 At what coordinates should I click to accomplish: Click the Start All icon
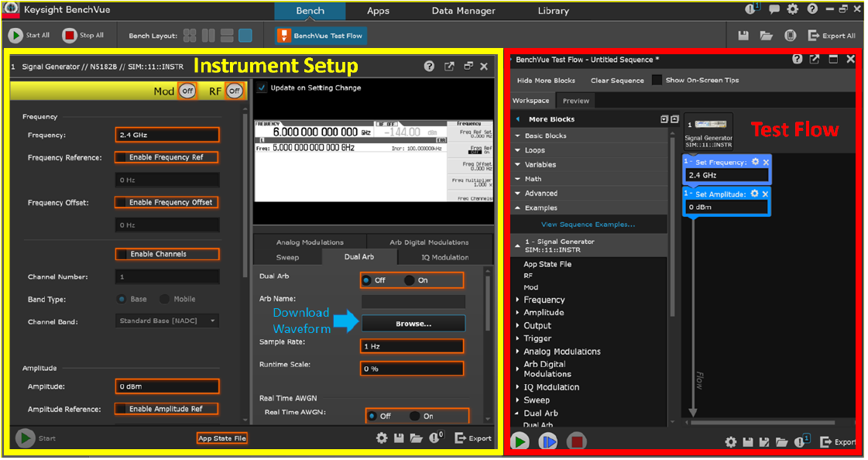pyautogui.click(x=15, y=35)
